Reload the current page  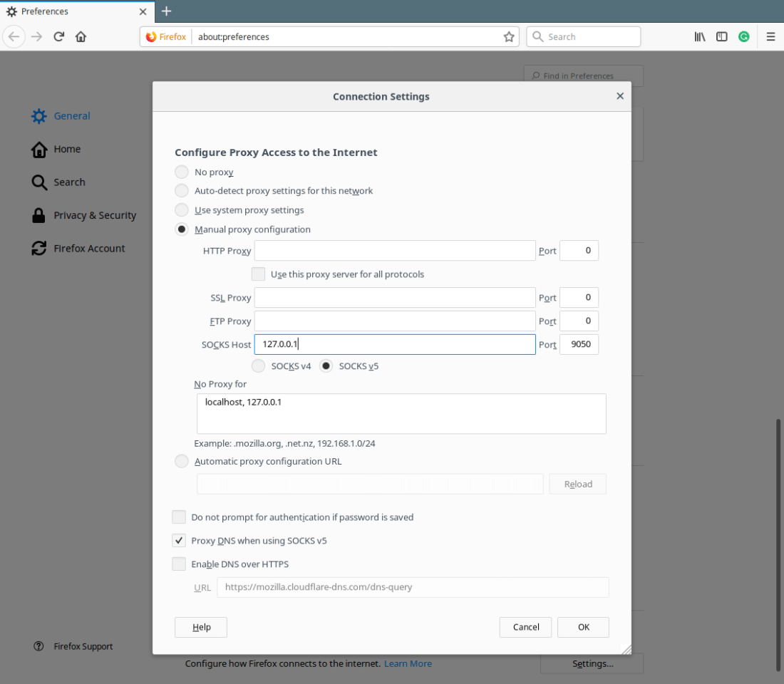pyautogui.click(x=59, y=36)
